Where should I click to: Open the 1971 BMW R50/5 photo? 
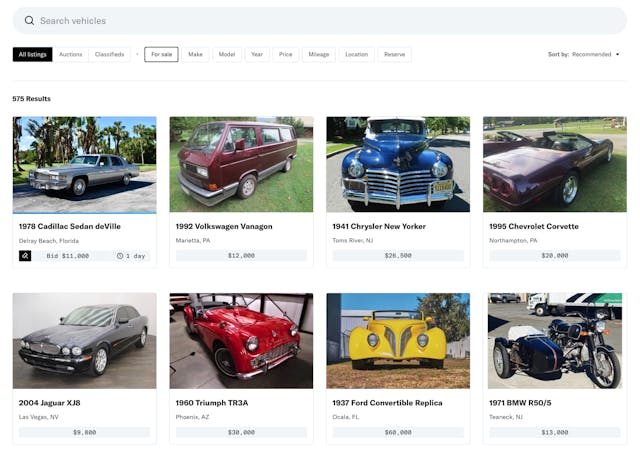[x=555, y=341]
